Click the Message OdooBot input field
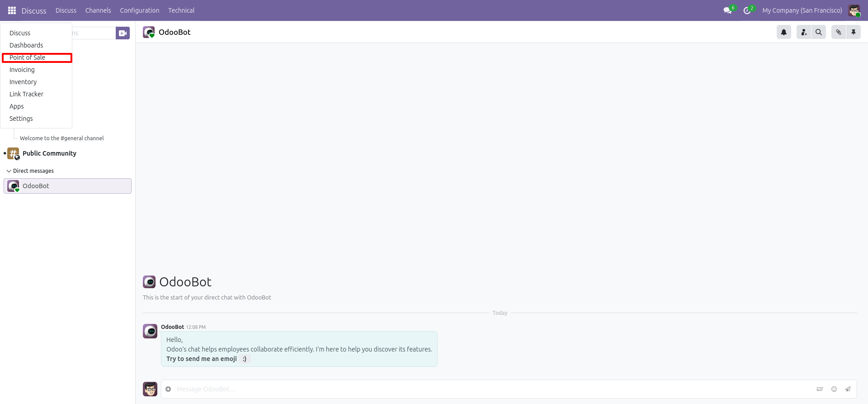 [x=493, y=389]
